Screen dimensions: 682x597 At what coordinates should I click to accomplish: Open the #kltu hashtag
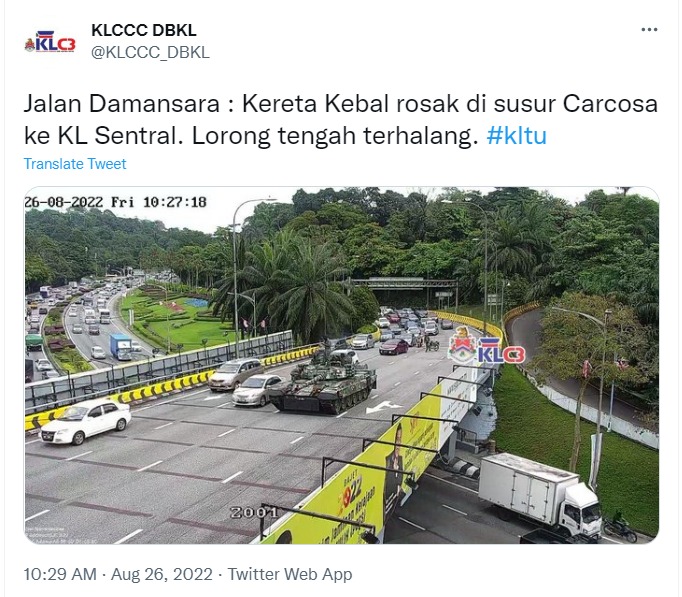[516, 136]
